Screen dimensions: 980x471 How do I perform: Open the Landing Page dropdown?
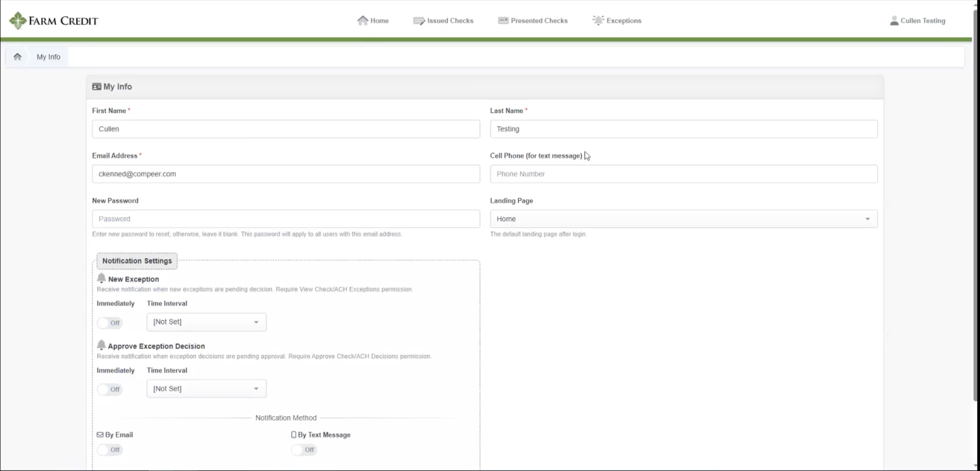(x=684, y=219)
